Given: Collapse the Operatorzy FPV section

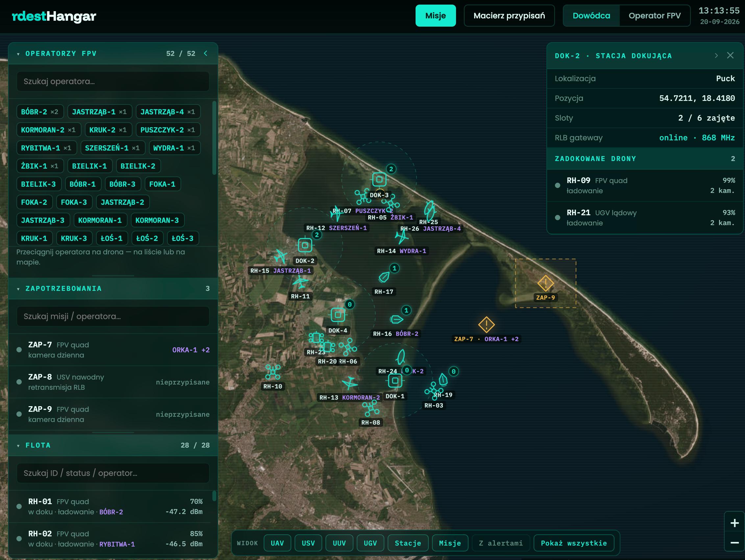Looking at the screenshot, I should pyautogui.click(x=18, y=54).
